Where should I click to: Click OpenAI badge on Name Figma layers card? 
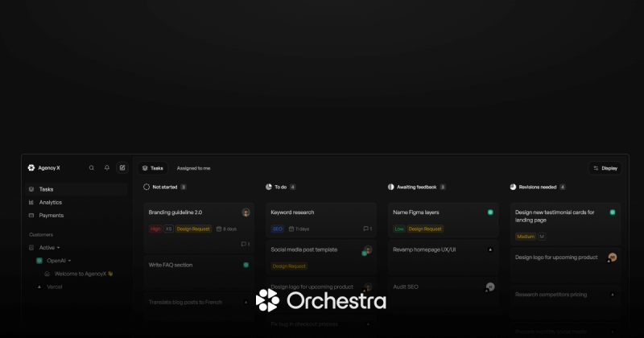coord(490,212)
